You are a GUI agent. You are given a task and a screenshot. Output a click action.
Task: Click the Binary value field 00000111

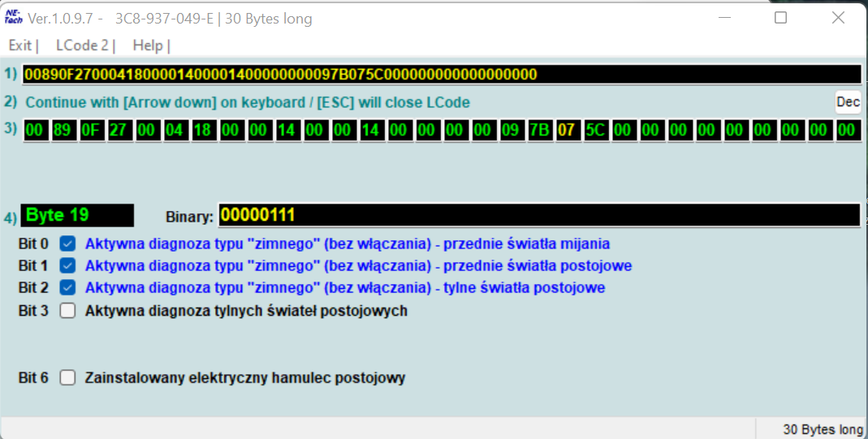539,215
